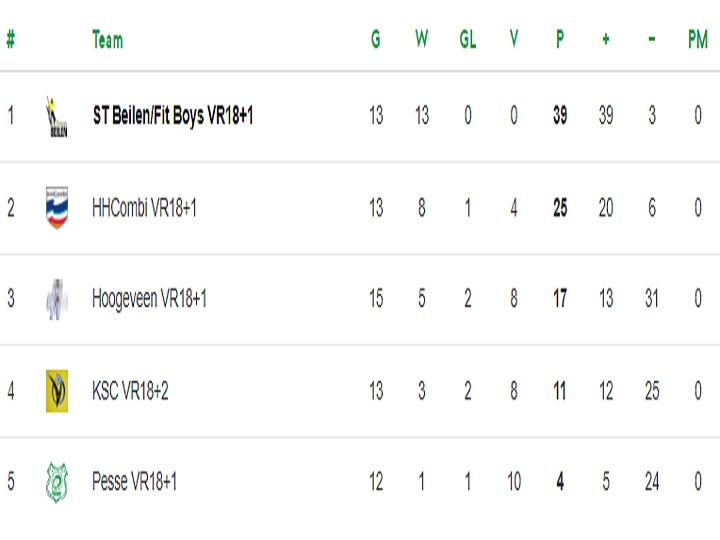Open the KSC VR18+2 team page
This screenshot has height=540, width=720.
130,391
